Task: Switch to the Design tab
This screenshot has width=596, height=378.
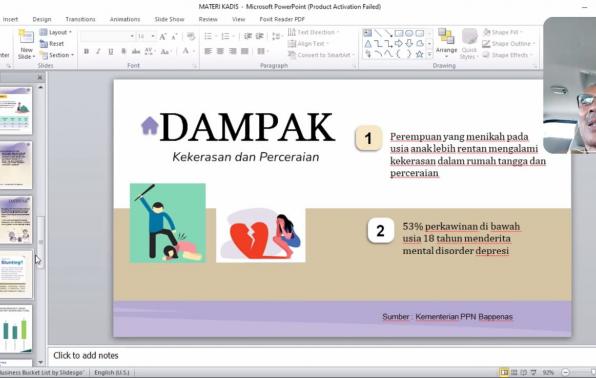Action: click(x=42, y=19)
